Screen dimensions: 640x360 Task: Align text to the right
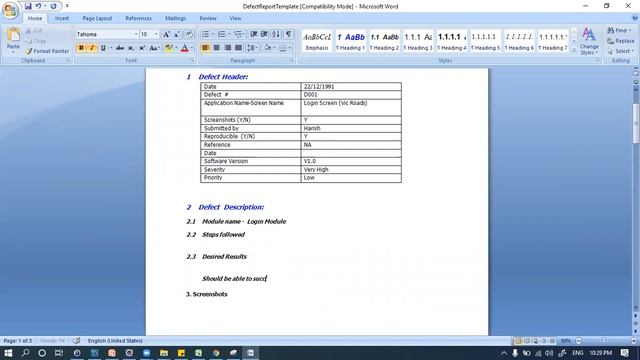tap(227, 48)
